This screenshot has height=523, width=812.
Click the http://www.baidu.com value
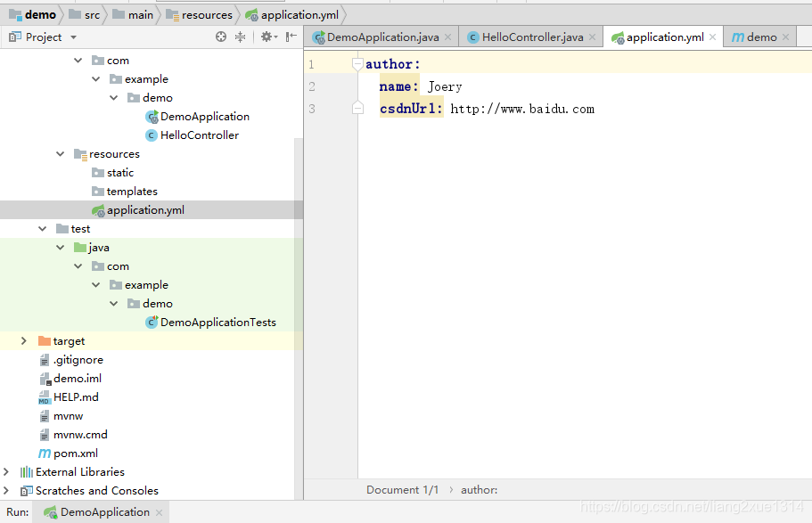[x=522, y=109]
